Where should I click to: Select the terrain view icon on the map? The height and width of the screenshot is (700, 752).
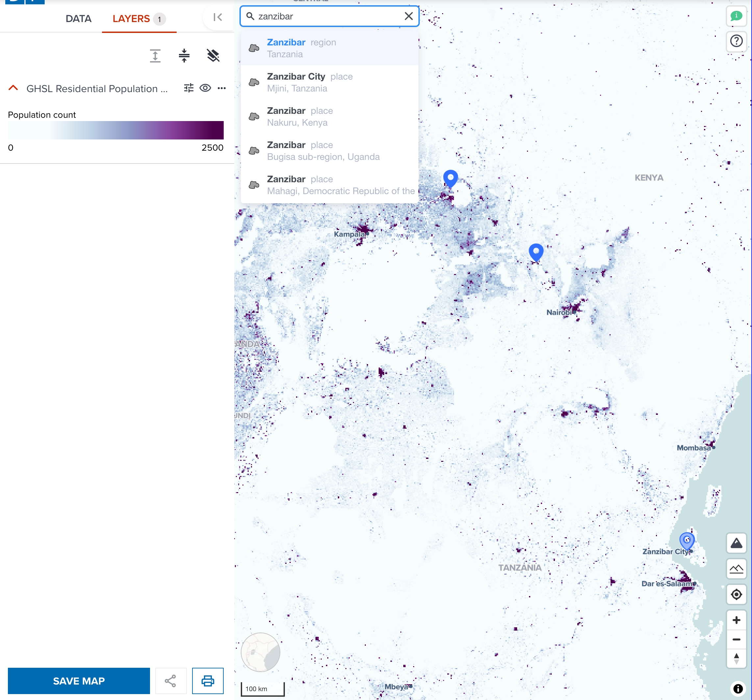pos(736,543)
